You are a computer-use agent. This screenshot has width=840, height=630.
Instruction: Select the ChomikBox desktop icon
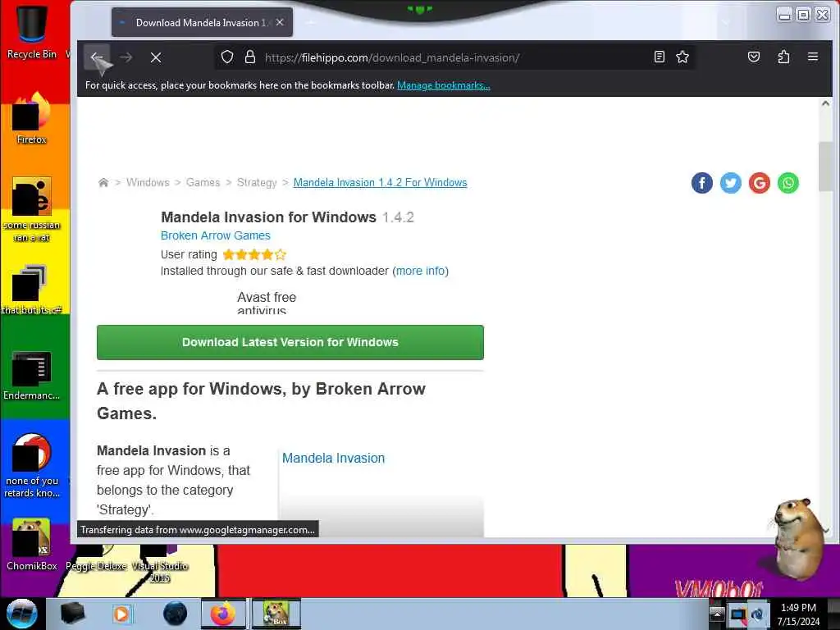click(x=32, y=545)
